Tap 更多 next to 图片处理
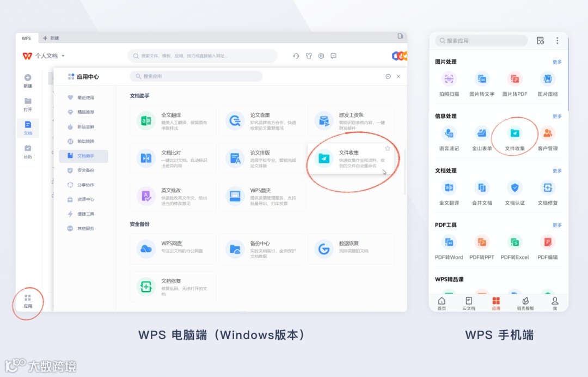 click(x=557, y=62)
